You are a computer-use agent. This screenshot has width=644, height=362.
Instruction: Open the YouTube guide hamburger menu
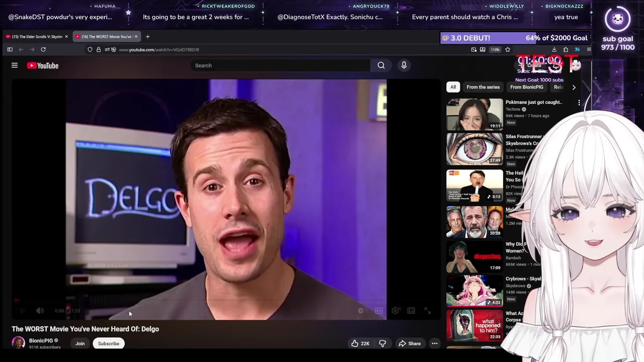click(x=15, y=65)
